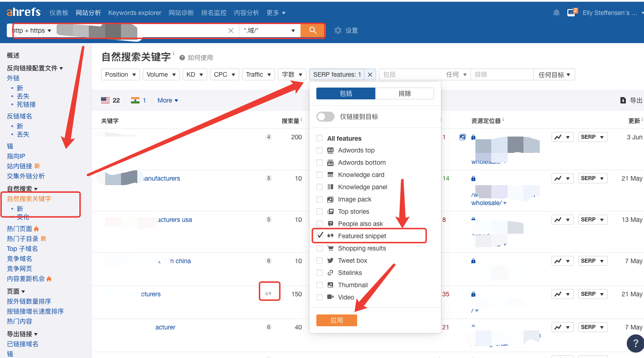Open the CPC filter dropdown
644x358 pixels.
(x=224, y=74)
